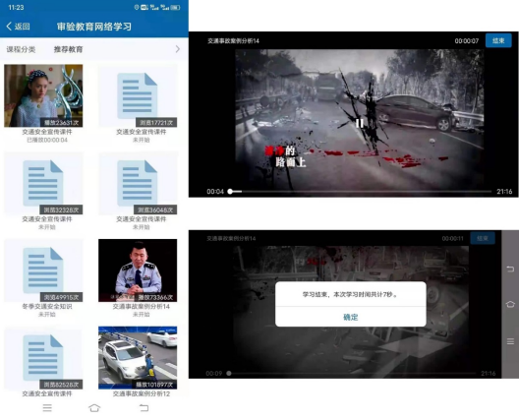519x420 pixels.
Task: Click the lower video progress slider handle
Action: tap(229, 374)
